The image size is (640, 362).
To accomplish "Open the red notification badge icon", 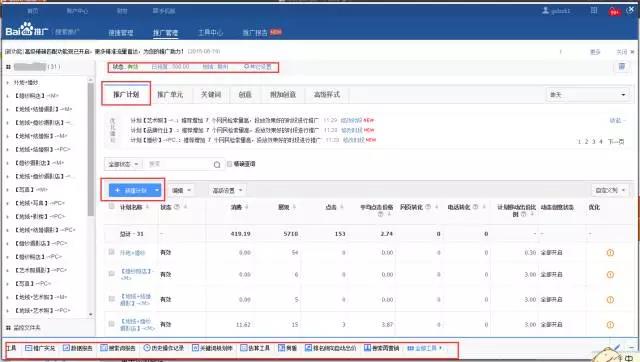I will pyautogui.click(x=615, y=11).
